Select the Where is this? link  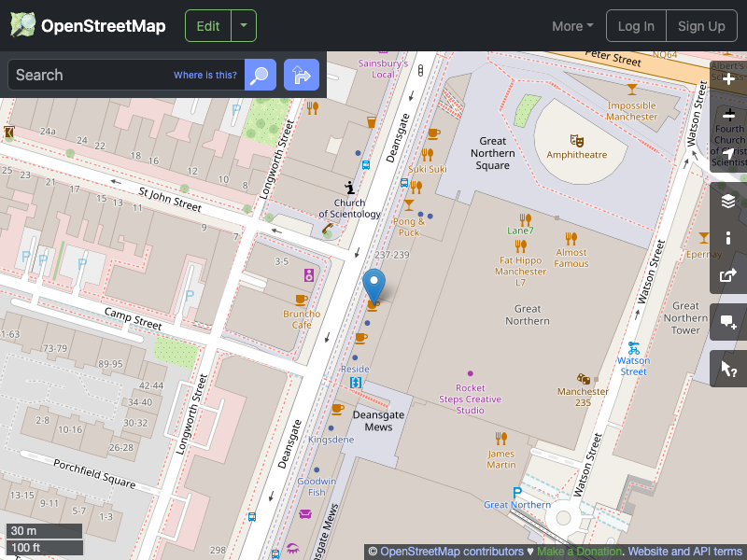click(204, 75)
